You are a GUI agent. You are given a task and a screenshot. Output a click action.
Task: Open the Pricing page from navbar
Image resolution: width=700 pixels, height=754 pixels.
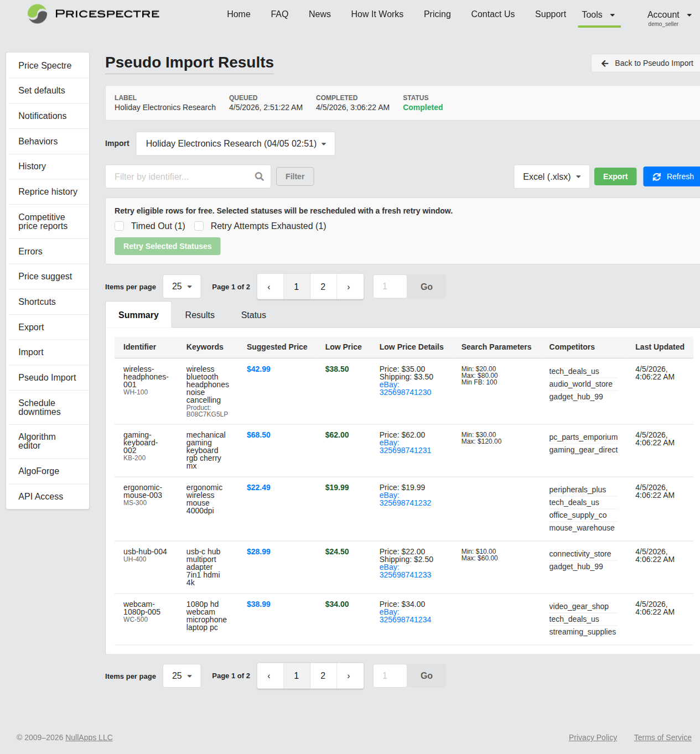(x=437, y=14)
